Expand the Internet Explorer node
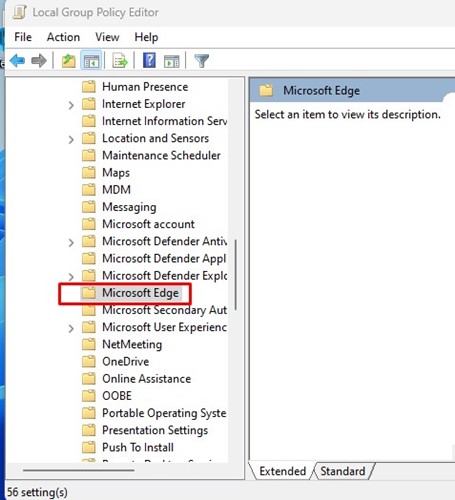Viewport: 455px width, 500px height. [71, 105]
